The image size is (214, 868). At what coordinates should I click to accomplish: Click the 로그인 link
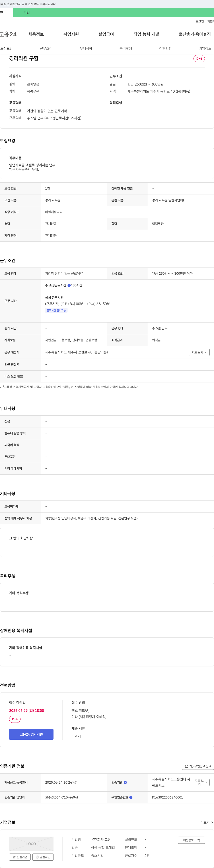200,22
